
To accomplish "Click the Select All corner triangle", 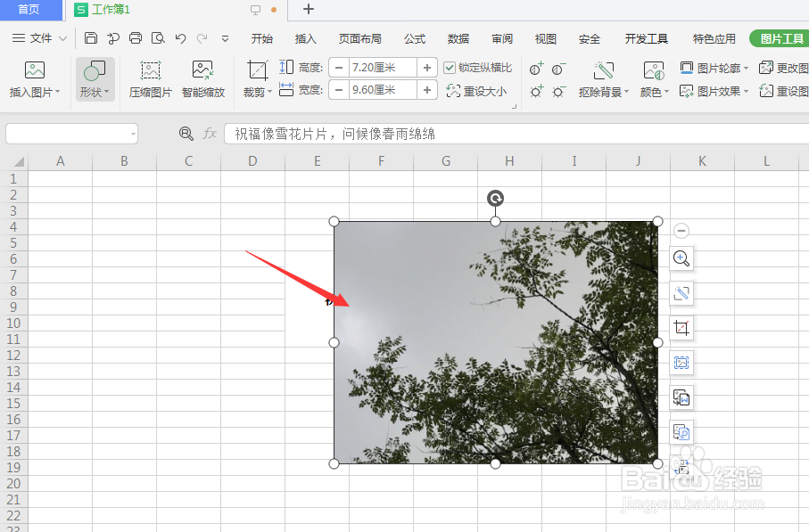I will click(x=19, y=162).
